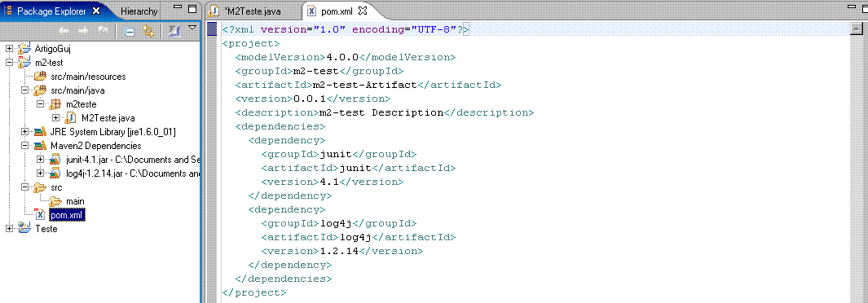
Task: Click the Package Explorer tab icon
Action: click(x=9, y=11)
